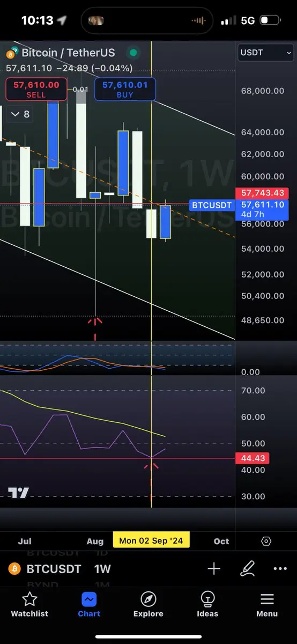The image size is (297, 644).
Task: Open the three-dot more options menu
Action: [x=280, y=569]
